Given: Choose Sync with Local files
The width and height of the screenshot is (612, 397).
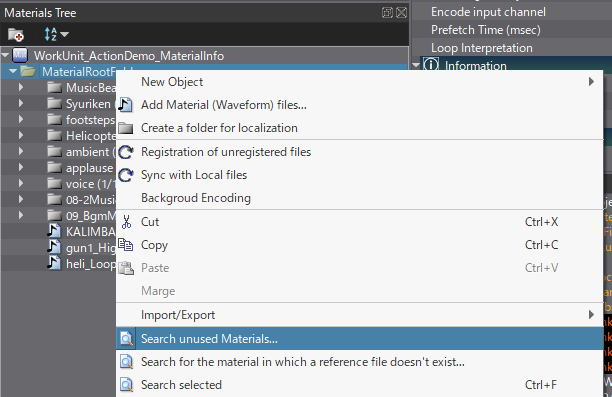Looking at the screenshot, I should pyautogui.click(x=359, y=175).
